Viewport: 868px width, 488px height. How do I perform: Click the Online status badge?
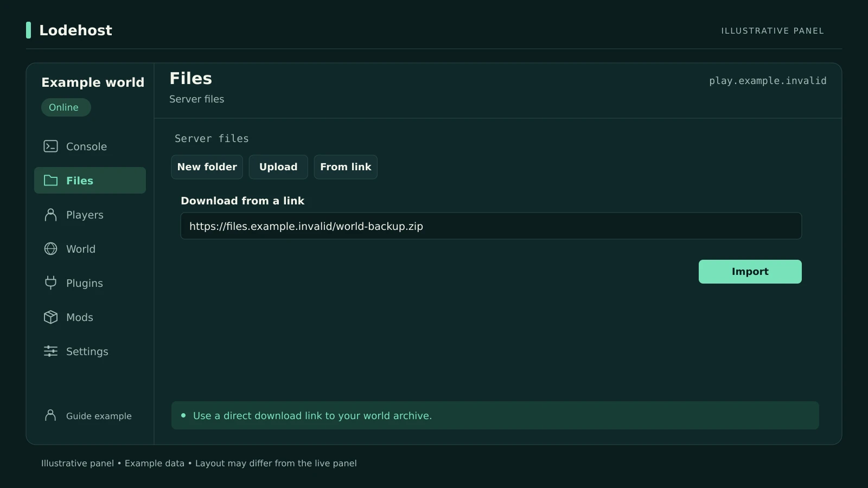66,107
